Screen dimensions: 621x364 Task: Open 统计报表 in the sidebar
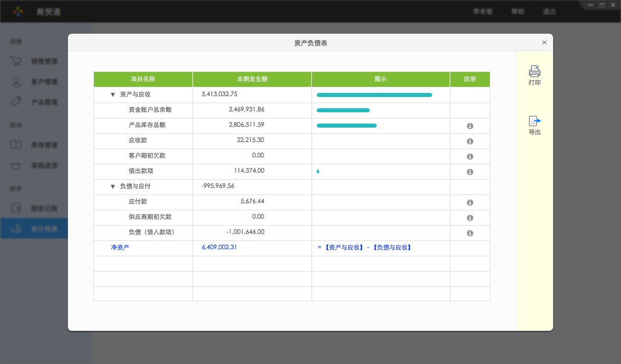click(44, 229)
